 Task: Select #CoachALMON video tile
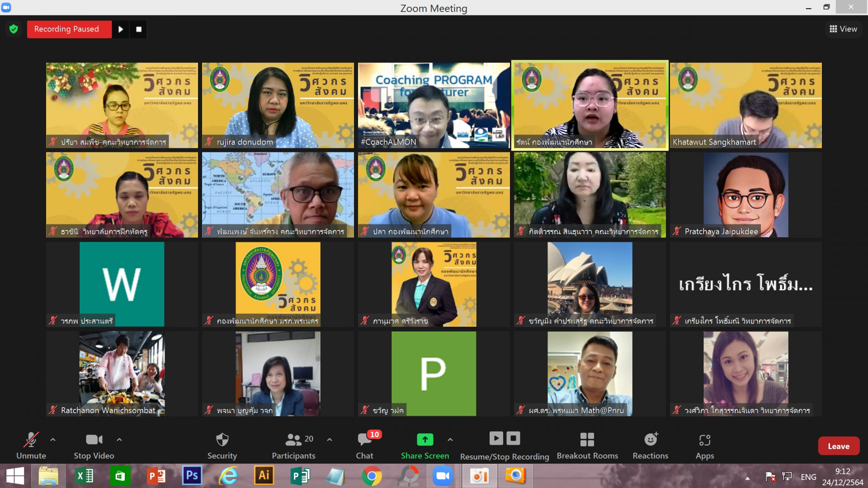[x=434, y=105]
